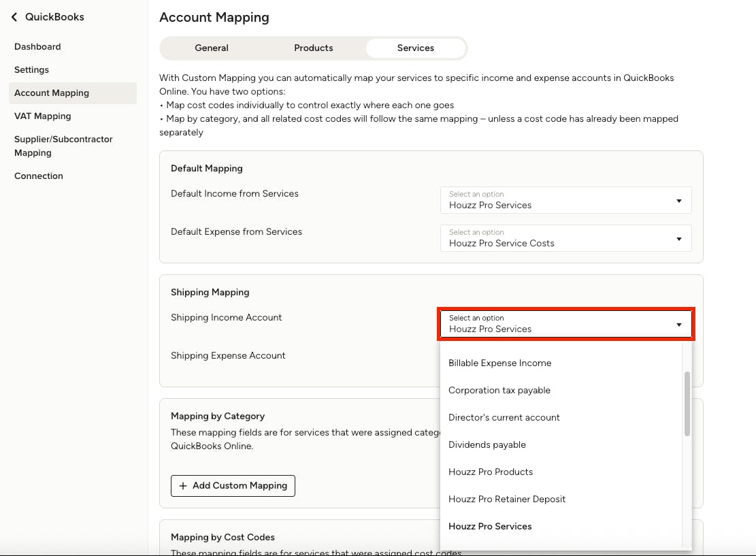Select the Services tab
This screenshot has height=556, width=756.
click(x=416, y=48)
